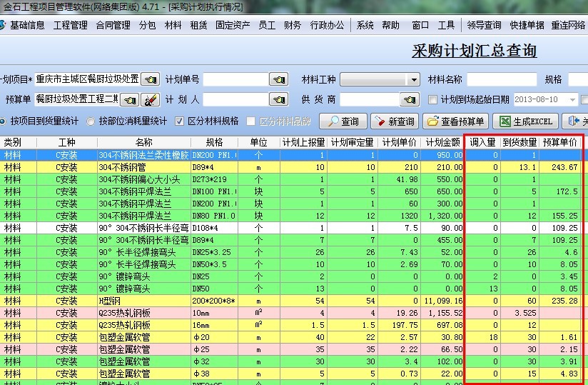Image resolution: width=588 pixels, height=385 pixels.
Task: Click the 查询 search button
Action: (x=343, y=121)
